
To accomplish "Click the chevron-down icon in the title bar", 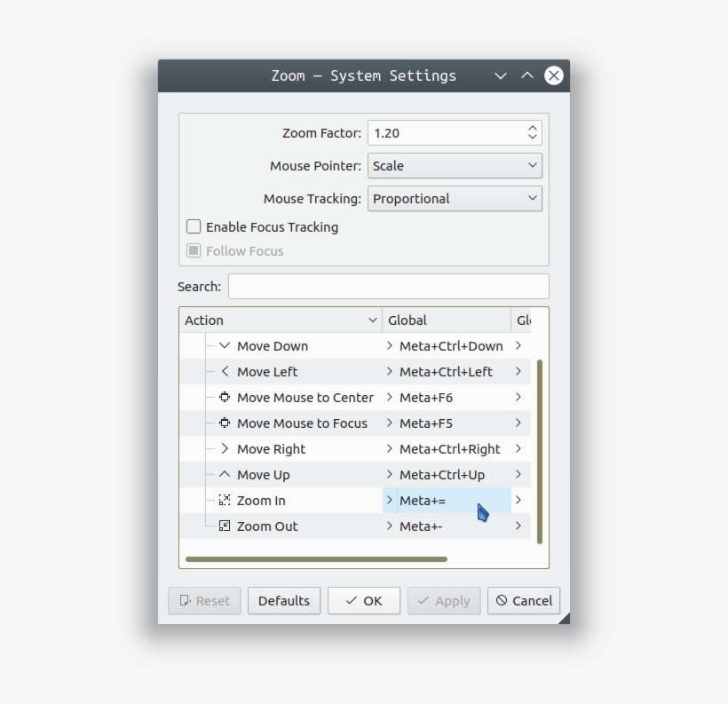I will (x=501, y=75).
